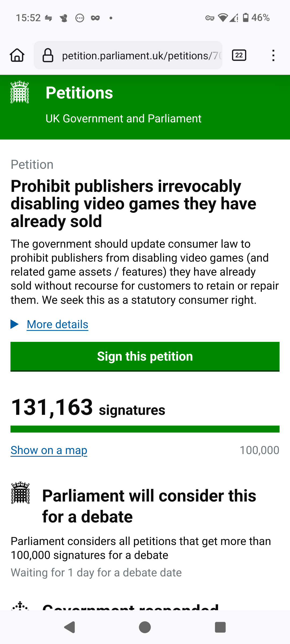The height and width of the screenshot is (644, 290).
Task: Open the browser three-dot overflow menu
Action: pyautogui.click(x=273, y=56)
